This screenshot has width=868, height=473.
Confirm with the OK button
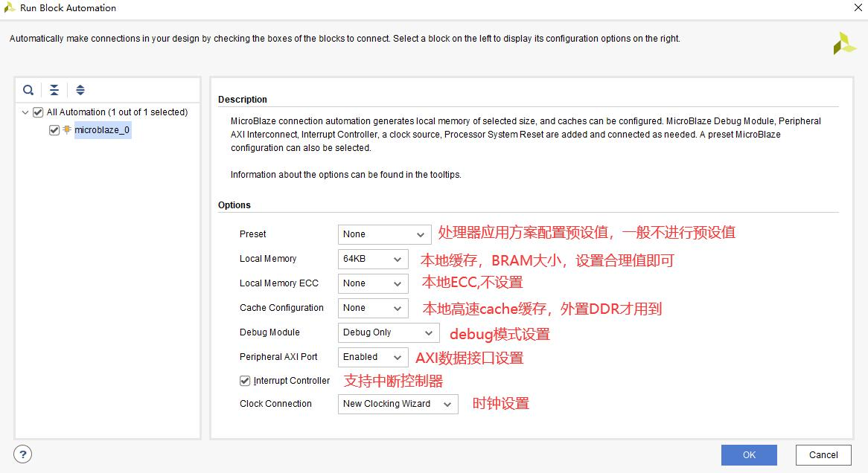point(749,454)
